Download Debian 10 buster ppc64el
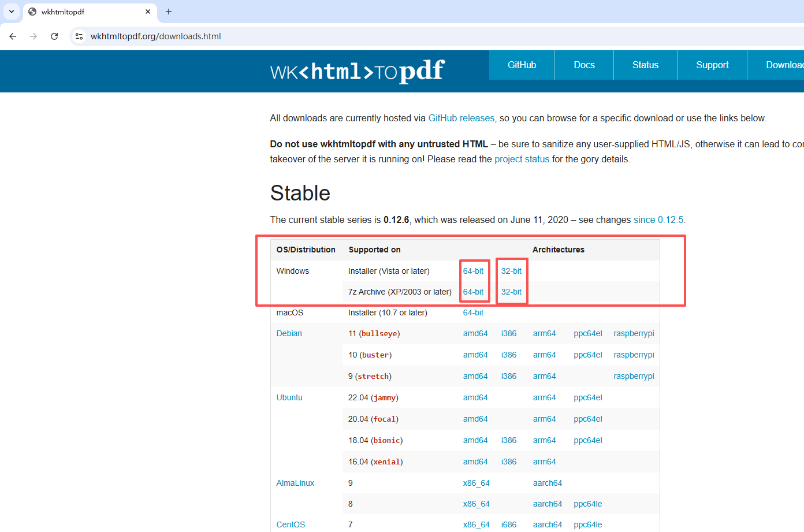 [x=588, y=355]
